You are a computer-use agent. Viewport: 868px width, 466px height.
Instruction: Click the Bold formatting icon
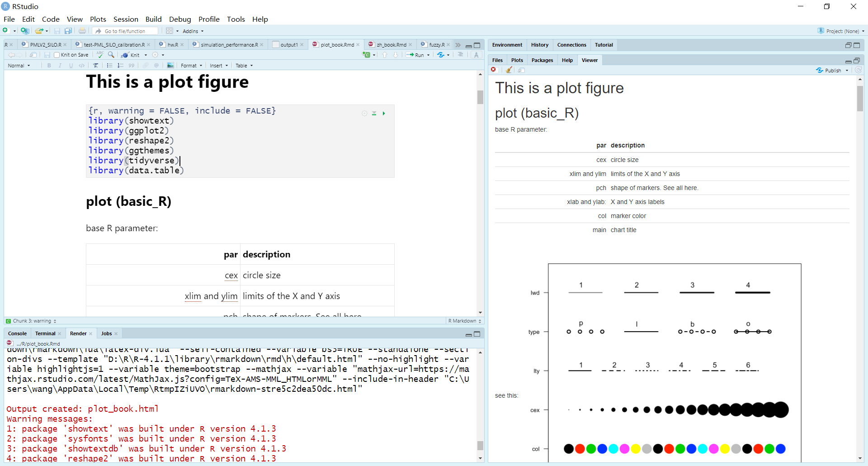pos(49,66)
